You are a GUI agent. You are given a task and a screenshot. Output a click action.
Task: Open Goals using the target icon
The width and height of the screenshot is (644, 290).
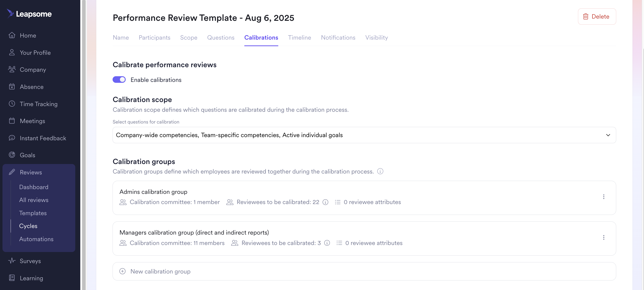12,155
